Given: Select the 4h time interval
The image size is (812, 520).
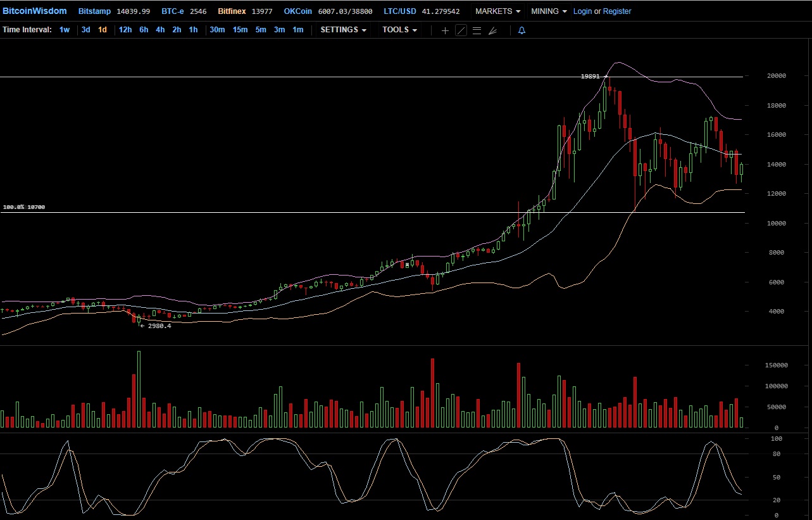Looking at the screenshot, I should coord(160,30).
